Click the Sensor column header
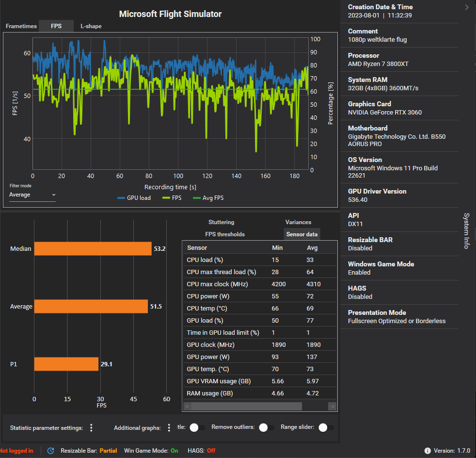Viewport: 476px width, 458px height. [x=197, y=248]
